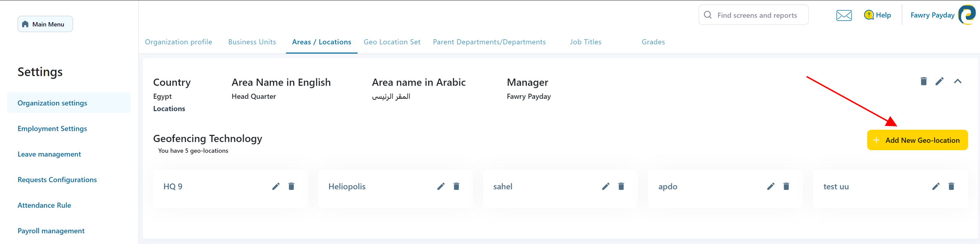Click the Find screens and reports search box

tap(756, 15)
